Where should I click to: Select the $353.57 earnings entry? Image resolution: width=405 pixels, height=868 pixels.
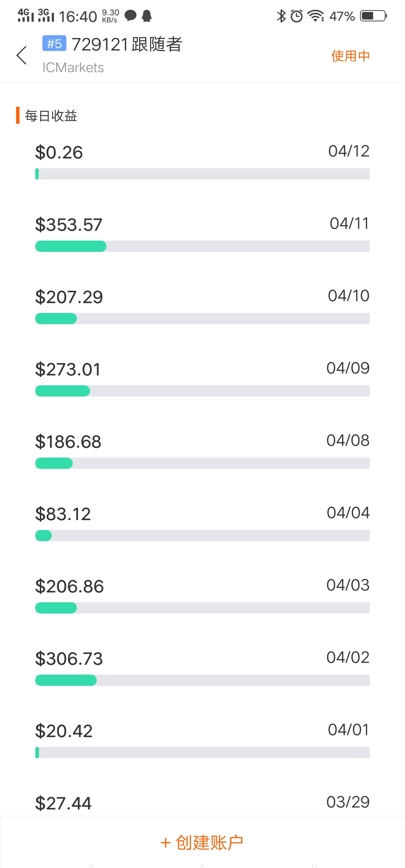click(x=69, y=225)
